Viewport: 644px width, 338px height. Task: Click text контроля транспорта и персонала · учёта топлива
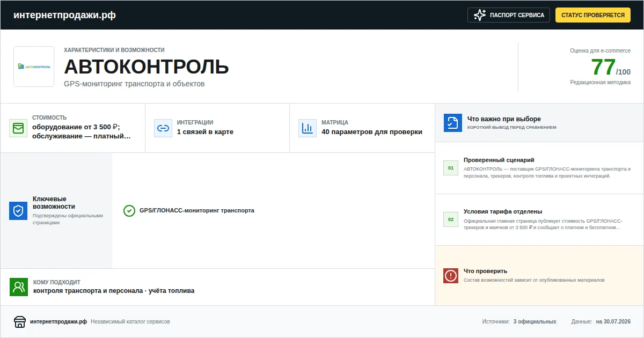(114, 291)
